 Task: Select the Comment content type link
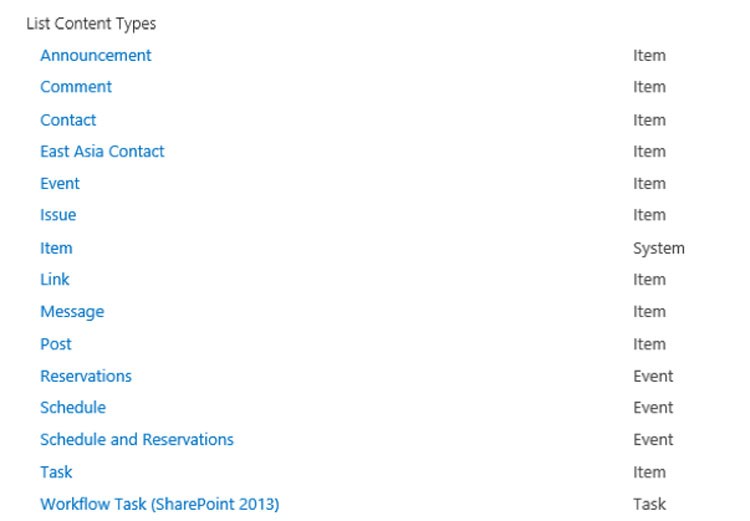tap(76, 87)
